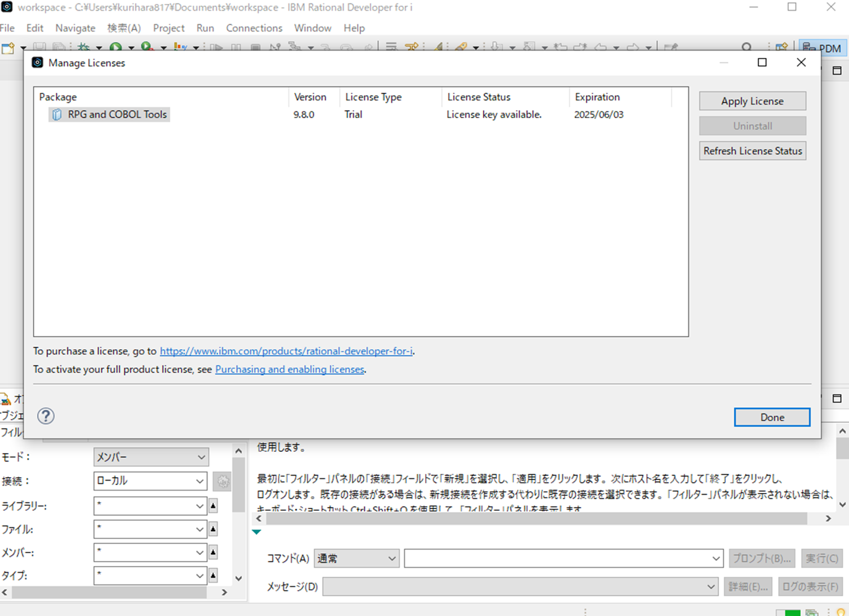Image resolution: width=849 pixels, height=616 pixels.
Task: Open the Navigate menu
Action: coord(75,28)
